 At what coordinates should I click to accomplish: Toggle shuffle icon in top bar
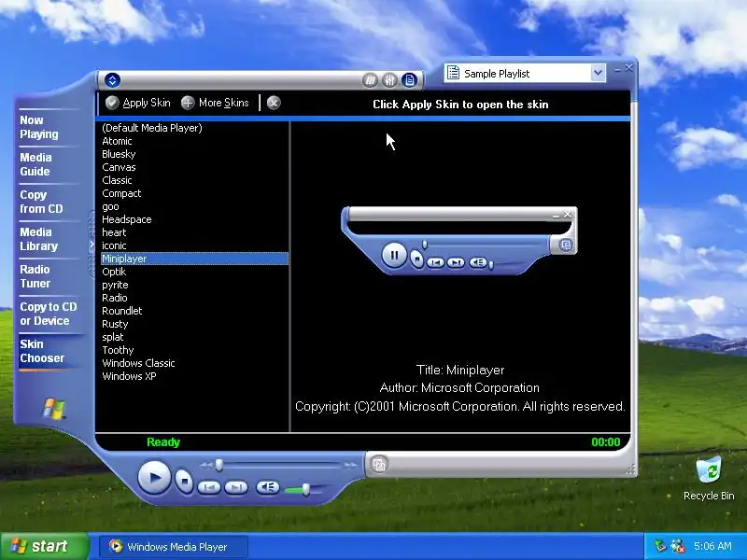370,80
